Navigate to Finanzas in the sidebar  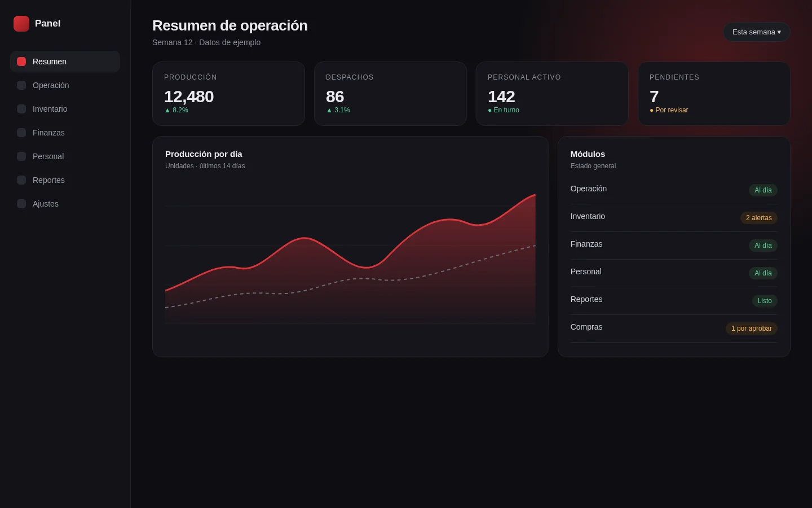click(x=65, y=133)
